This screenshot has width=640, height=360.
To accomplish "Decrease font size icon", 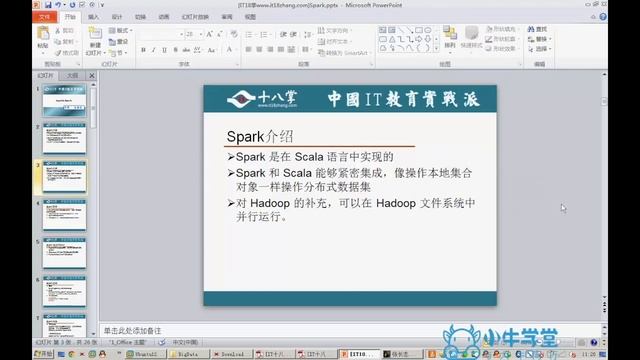I will click(220, 34).
